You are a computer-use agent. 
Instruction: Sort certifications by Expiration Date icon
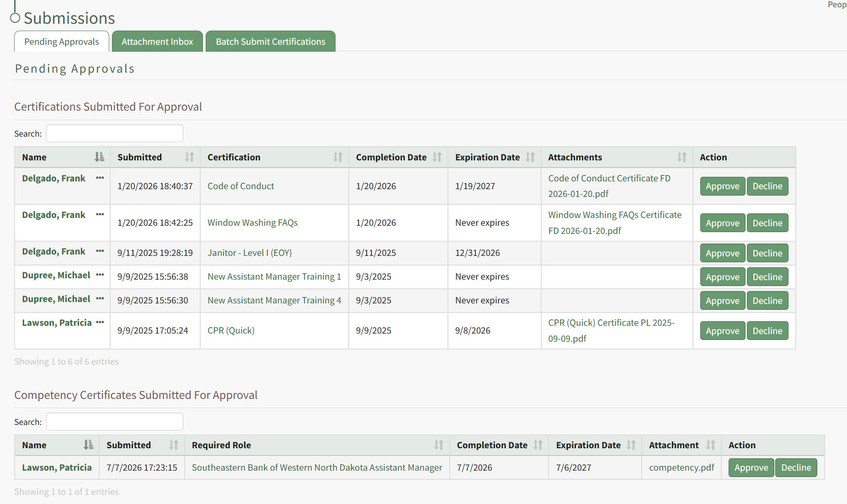530,157
